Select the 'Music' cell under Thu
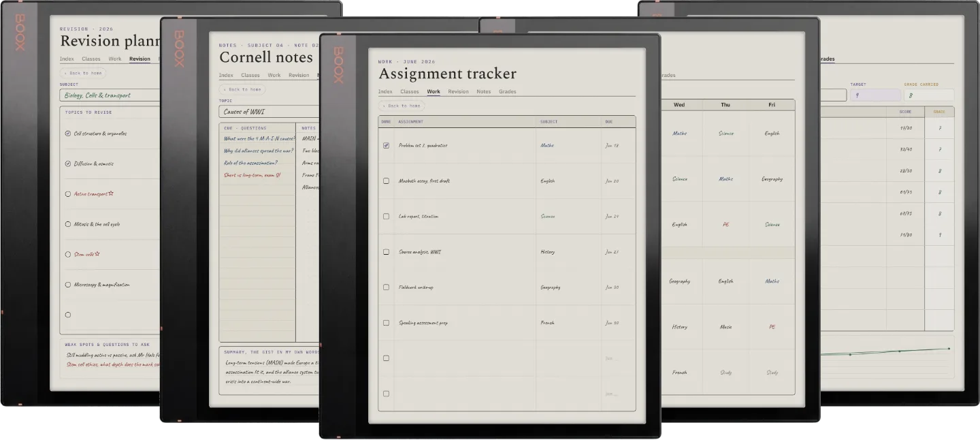980x440 pixels. point(725,327)
